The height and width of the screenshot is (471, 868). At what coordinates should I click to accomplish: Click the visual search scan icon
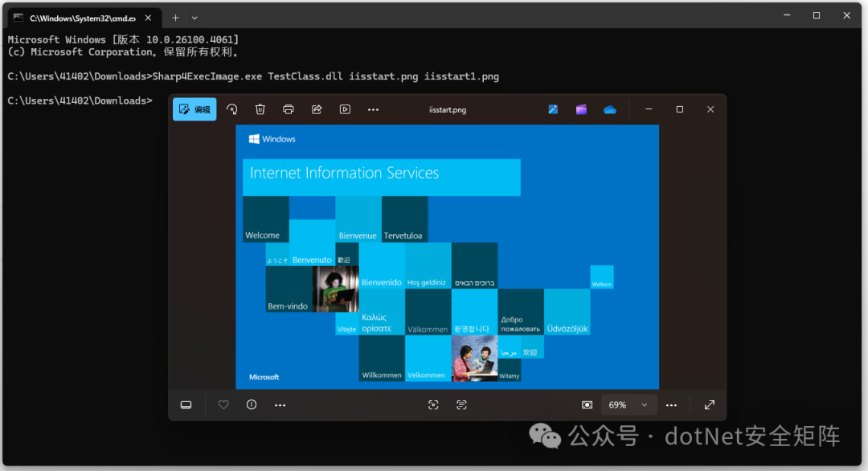click(x=433, y=405)
